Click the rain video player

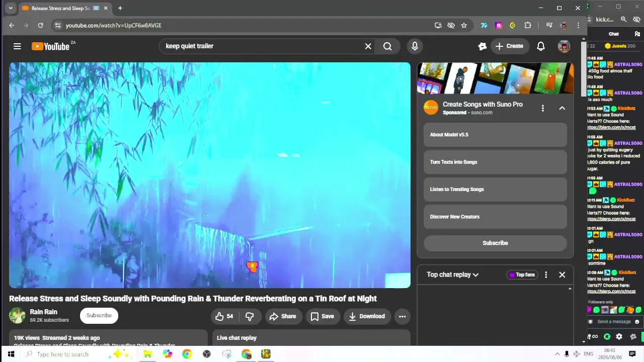point(210,175)
